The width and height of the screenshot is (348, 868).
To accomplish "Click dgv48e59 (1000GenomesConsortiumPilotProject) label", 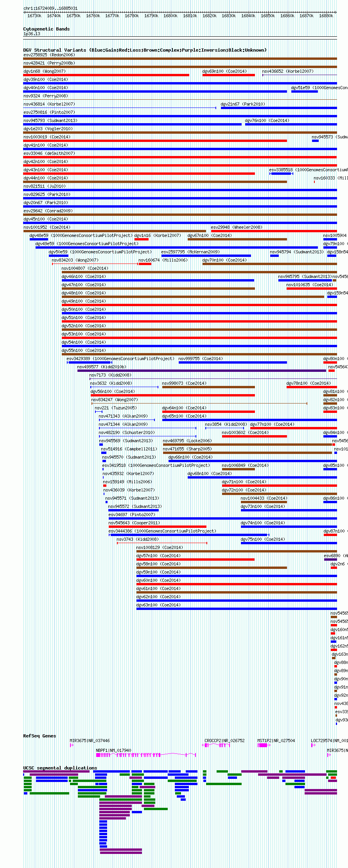I will (81, 236).
